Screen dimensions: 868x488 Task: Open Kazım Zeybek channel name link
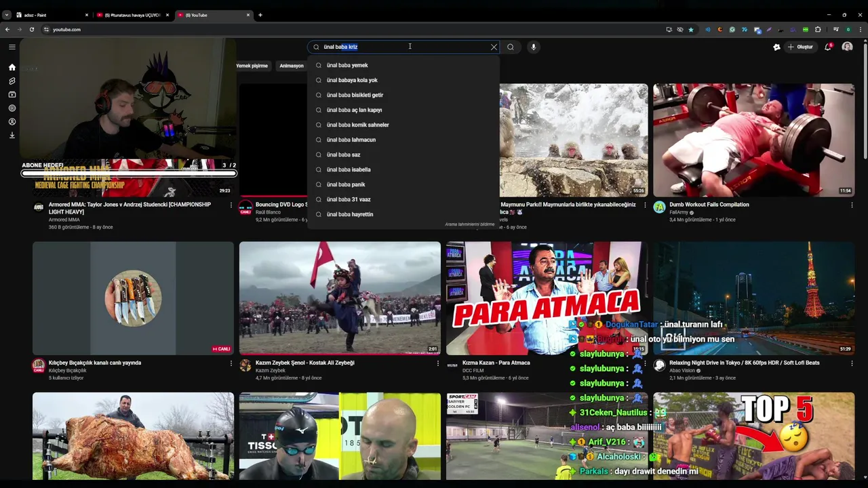271,371
